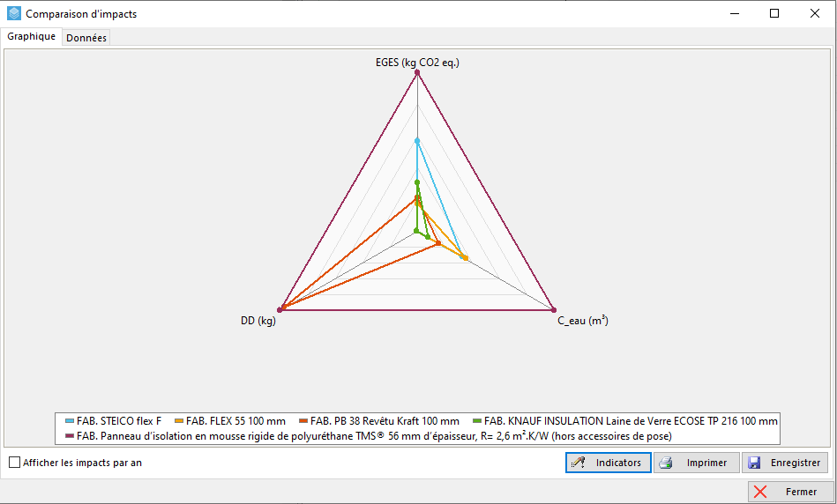Click the purple polyuréthane panel legend swatch
Image resolution: width=837 pixels, height=504 pixels.
70,436
